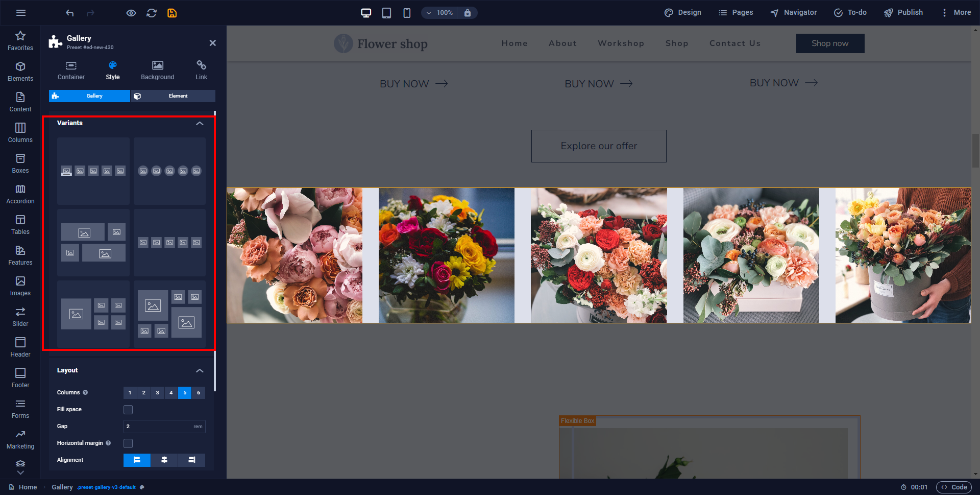Open Header in the sidebar

(x=20, y=347)
